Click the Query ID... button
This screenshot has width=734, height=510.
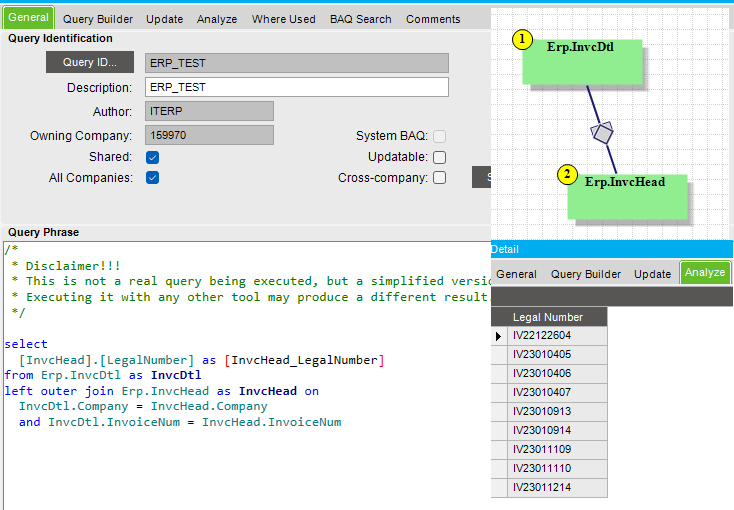[90, 62]
